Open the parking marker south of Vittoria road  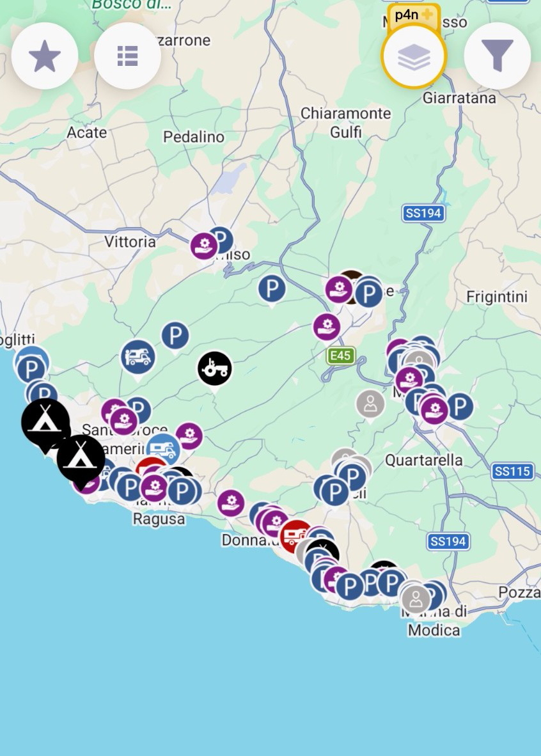point(272,289)
